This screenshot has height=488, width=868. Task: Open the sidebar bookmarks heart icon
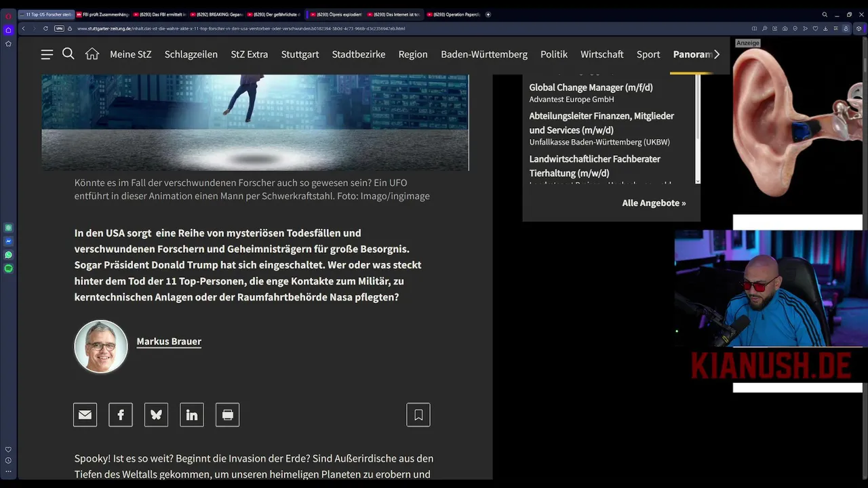pyautogui.click(x=8, y=449)
